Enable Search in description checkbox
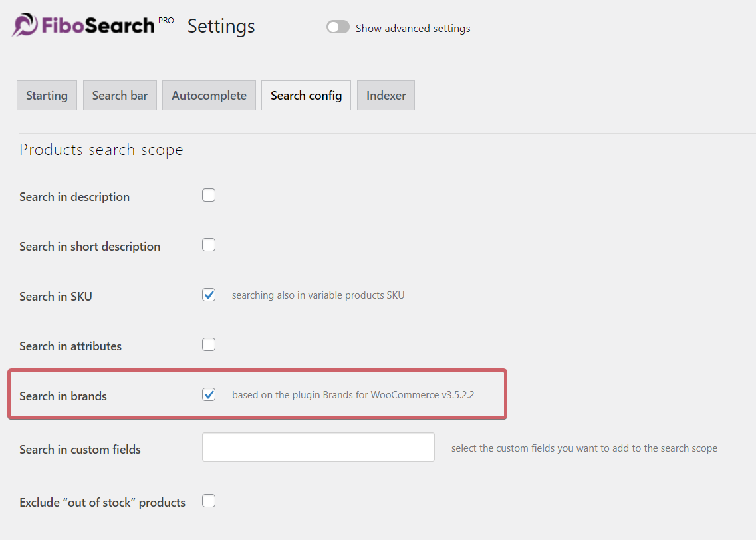756x540 pixels. (208, 195)
